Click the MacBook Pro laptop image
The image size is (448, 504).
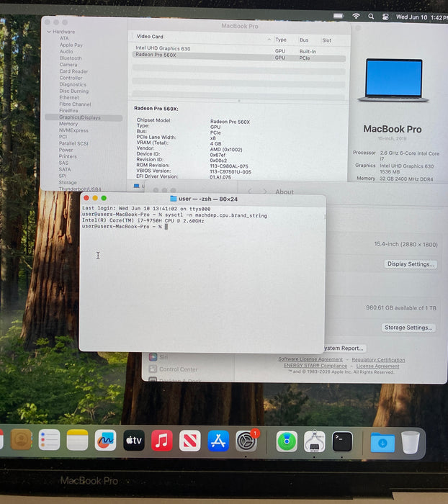point(394,81)
